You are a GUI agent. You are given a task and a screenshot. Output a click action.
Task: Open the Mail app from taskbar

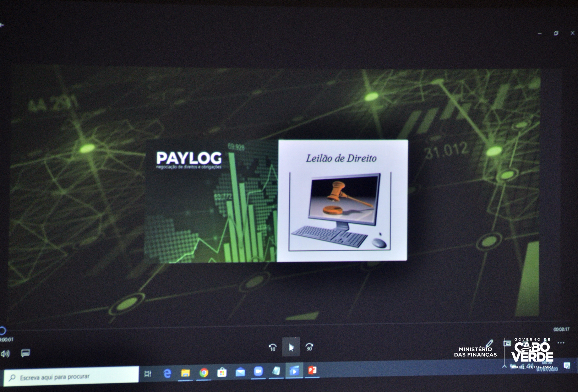[240, 373]
